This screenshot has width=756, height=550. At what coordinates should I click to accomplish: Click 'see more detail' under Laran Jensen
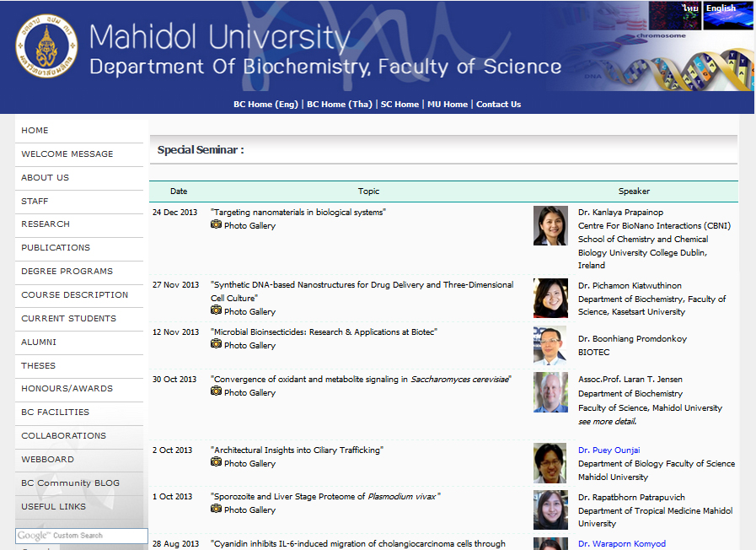[x=607, y=421]
